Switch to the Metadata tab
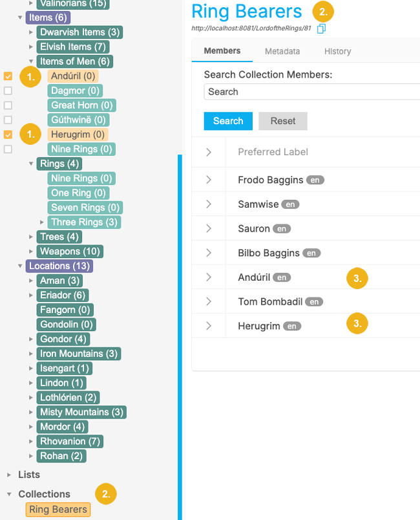Image resolution: width=420 pixels, height=520 pixels. point(282,51)
